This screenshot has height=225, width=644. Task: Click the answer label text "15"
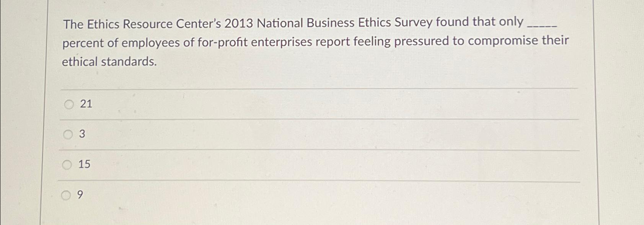[84, 164]
